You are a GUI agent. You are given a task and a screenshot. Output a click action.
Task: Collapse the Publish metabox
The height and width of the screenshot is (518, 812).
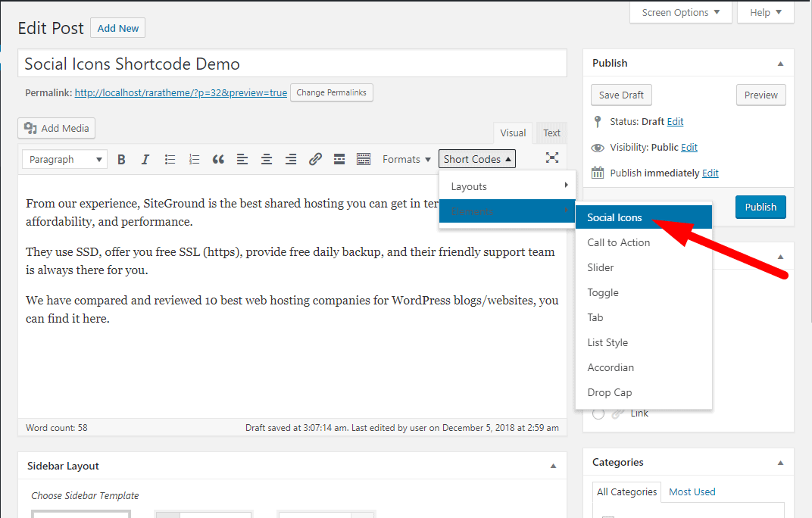[x=780, y=64]
